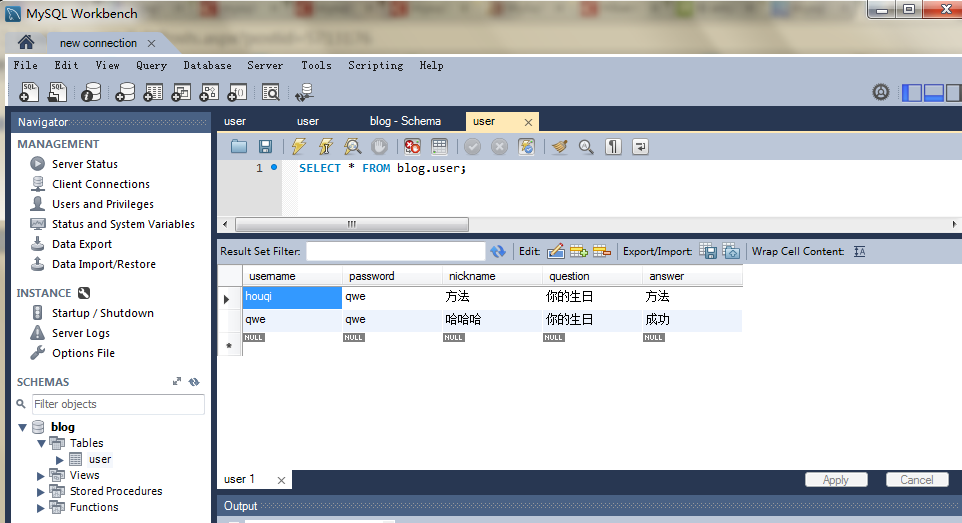
Task: Create new function icon in main toolbar
Action: [x=237, y=92]
